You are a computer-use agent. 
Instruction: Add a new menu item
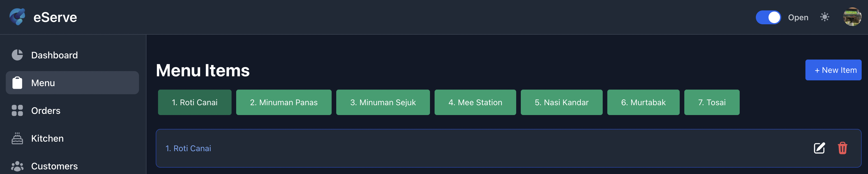tap(833, 70)
